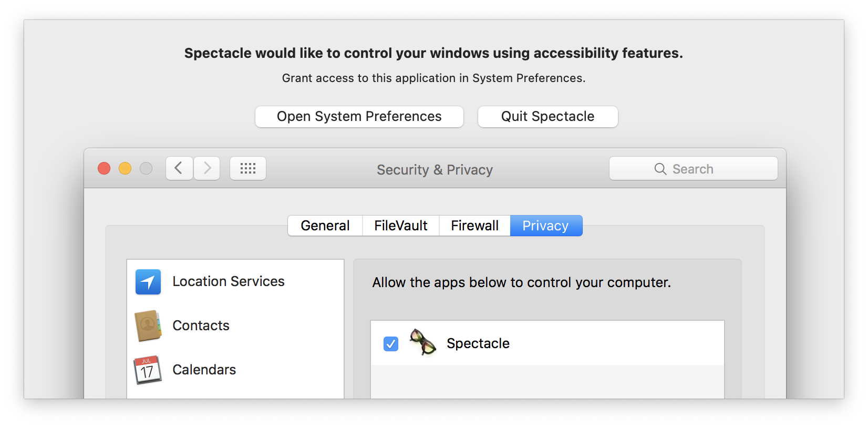Click the Quit Spectacle button
Screen dimensions: 868x427
coord(548,117)
